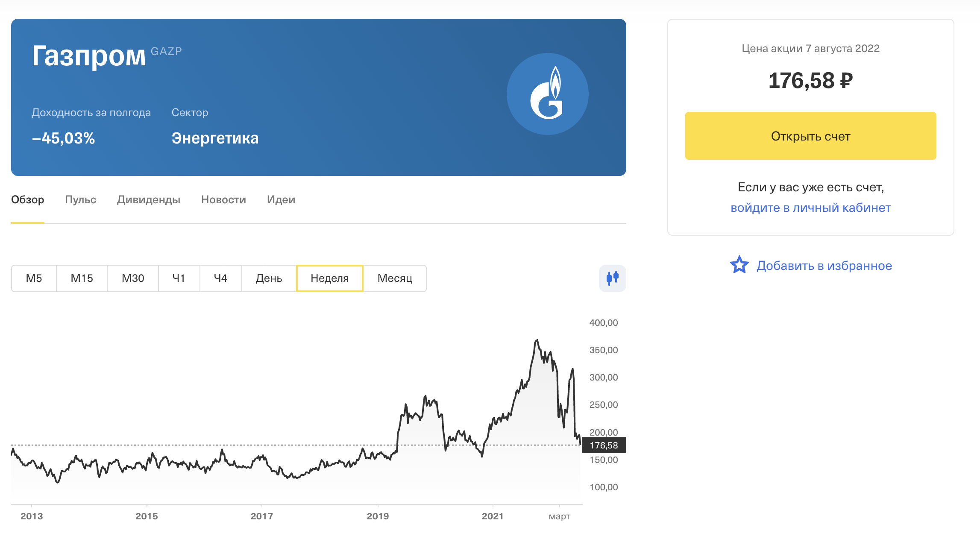This screenshot has height=539, width=980.
Task: Show the Идеи tab
Action: tap(281, 199)
